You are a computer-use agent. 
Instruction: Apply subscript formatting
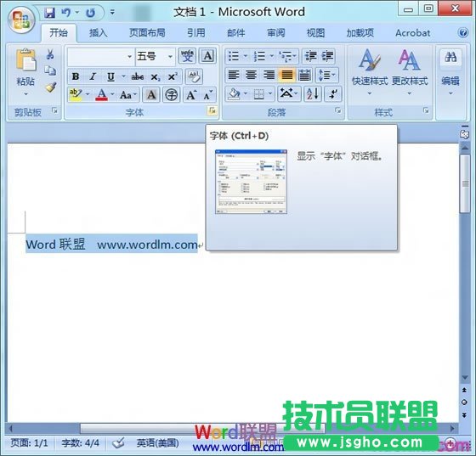156,77
